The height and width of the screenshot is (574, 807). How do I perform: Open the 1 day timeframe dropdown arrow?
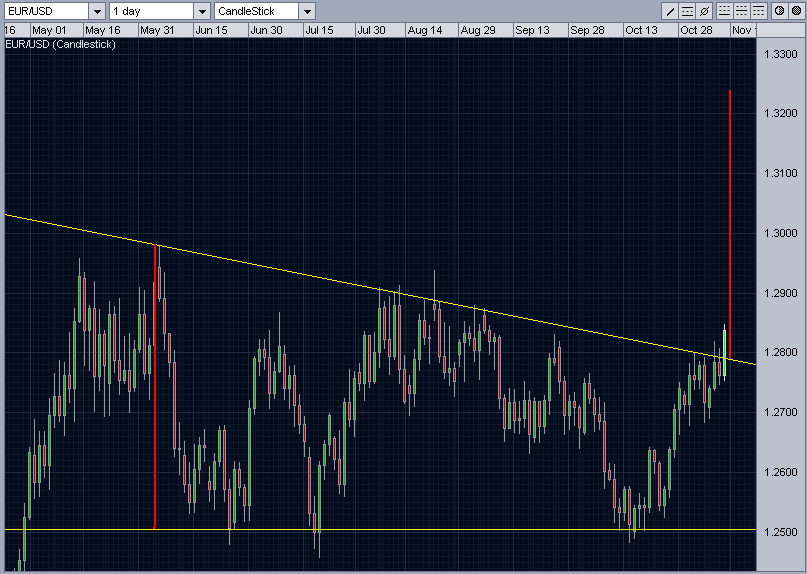pyautogui.click(x=202, y=11)
